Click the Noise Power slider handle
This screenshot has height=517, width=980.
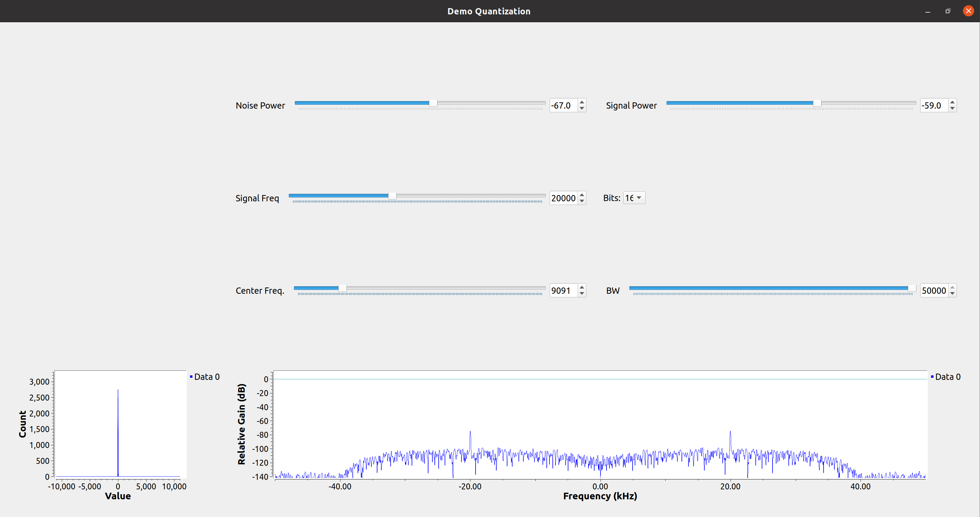coord(433,103)
